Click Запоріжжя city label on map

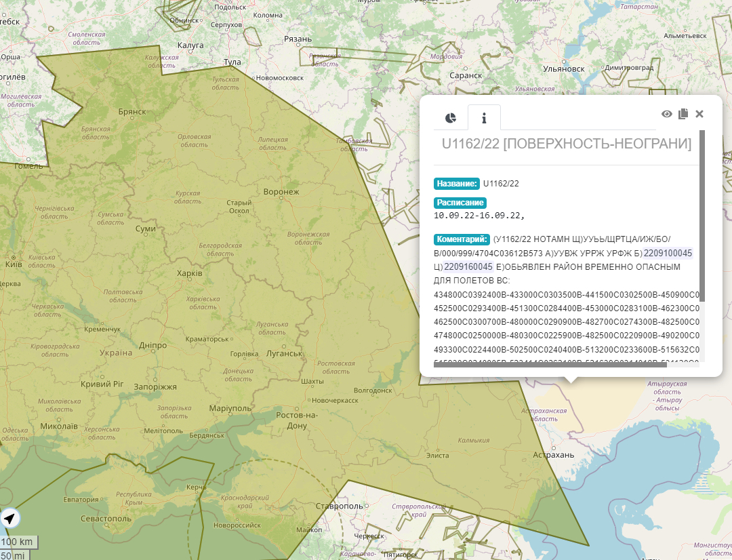coord(155,386)
